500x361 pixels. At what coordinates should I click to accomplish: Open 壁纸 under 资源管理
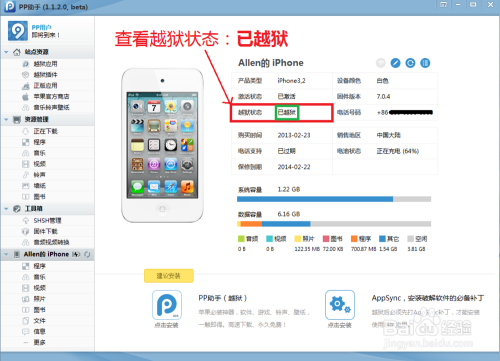tap(39, 186)
